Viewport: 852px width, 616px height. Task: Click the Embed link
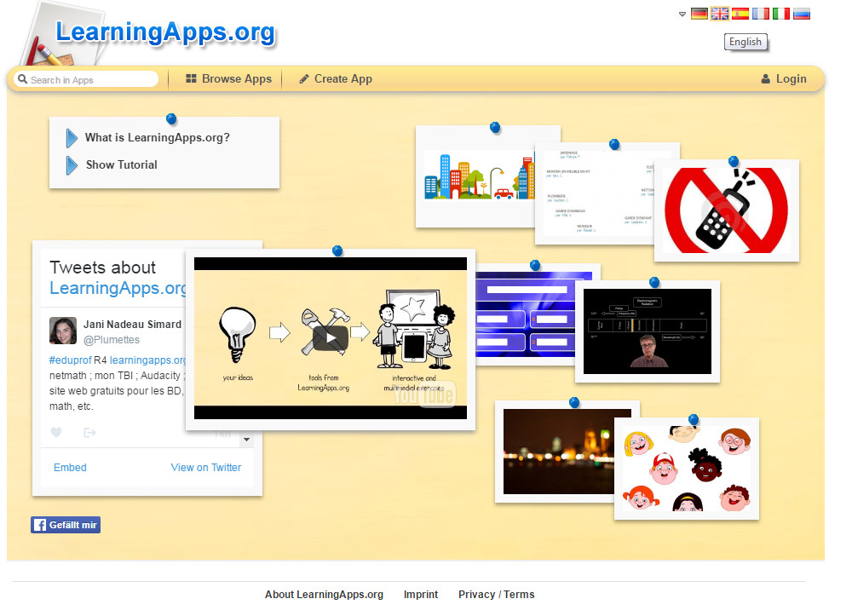(70, 468)
